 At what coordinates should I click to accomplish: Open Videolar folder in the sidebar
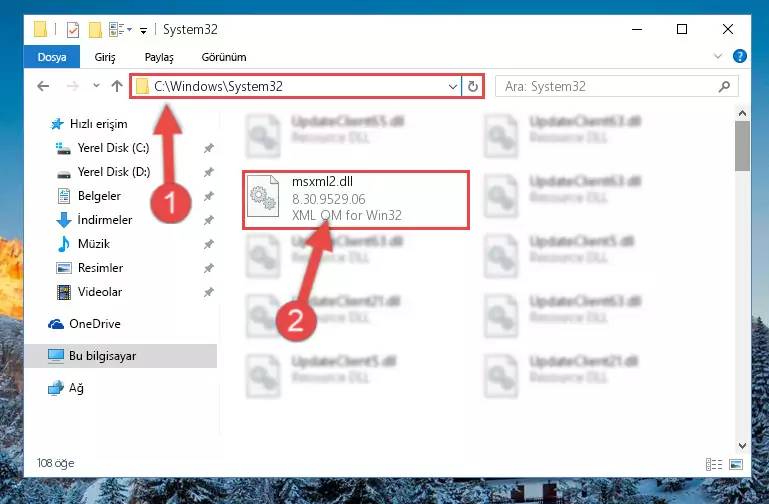coord(89,292)
